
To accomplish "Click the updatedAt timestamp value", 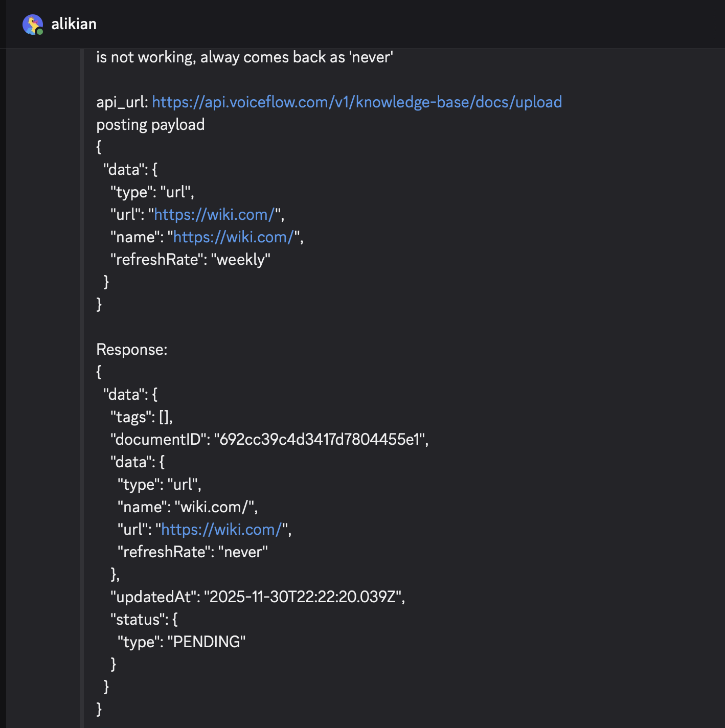I will (304, 597).
